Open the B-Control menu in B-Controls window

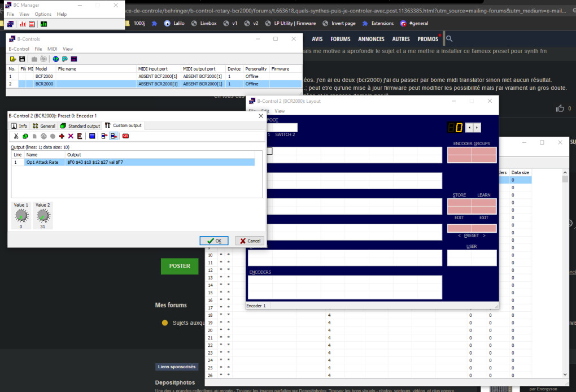tap(19, 49)
